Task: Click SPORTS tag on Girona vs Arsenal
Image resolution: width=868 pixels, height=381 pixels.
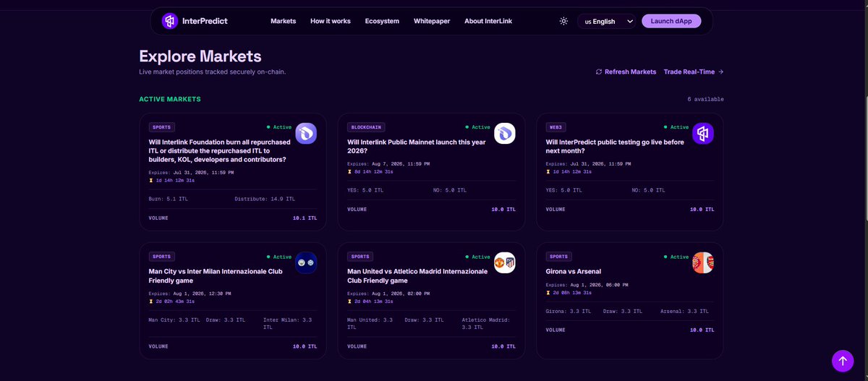Action: [x=558, y=257]
